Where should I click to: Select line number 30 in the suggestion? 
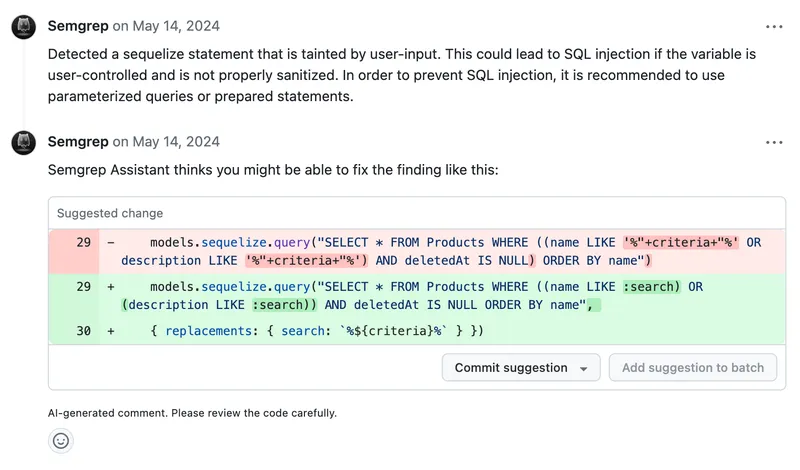click(x=83, y=330)
